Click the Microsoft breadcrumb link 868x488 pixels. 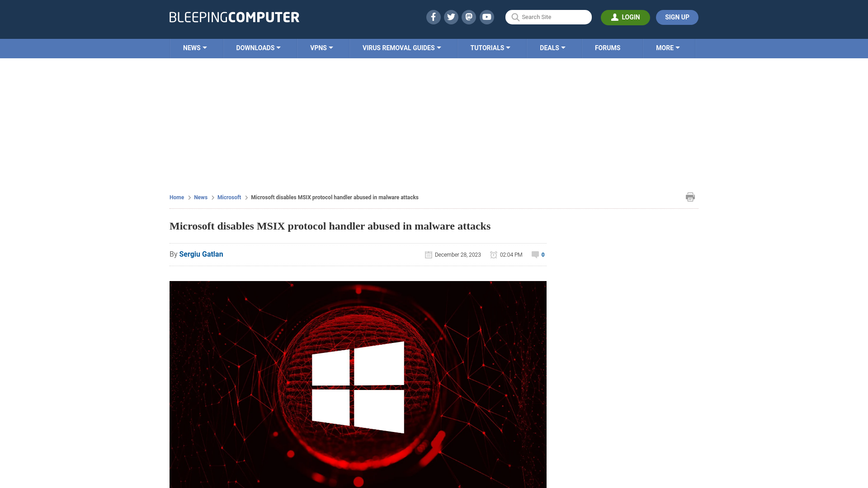(x=229, y=197)
